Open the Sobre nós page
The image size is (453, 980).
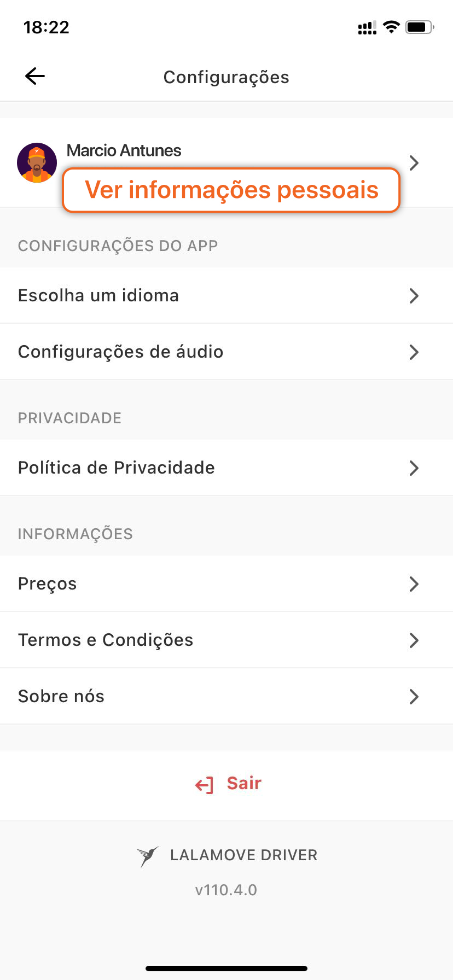tap(226, 696)
